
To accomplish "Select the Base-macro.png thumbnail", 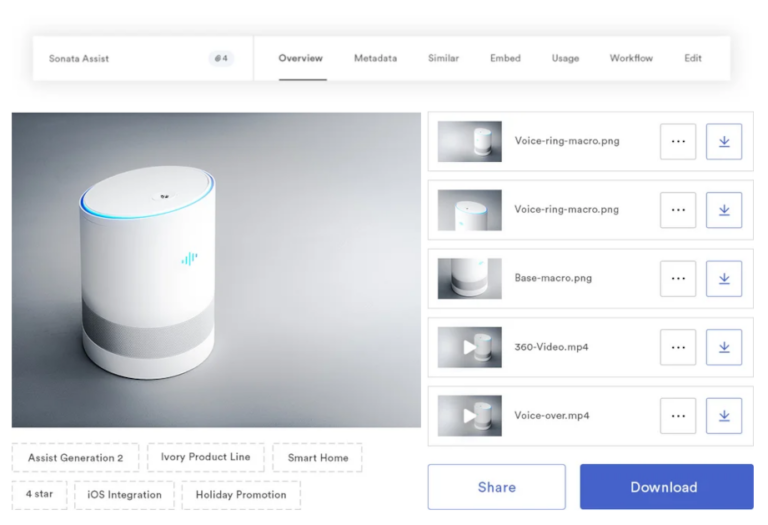I will pos(469,279).
